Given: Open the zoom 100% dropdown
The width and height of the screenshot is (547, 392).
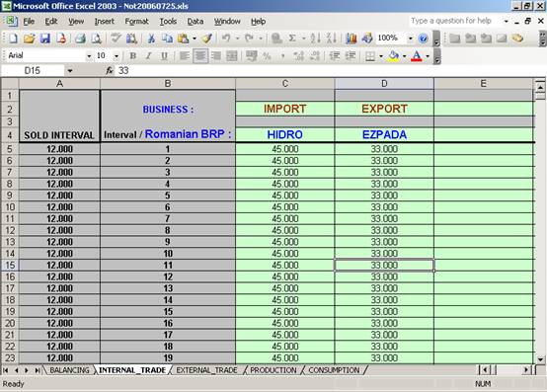Looking at the screenshot, I should click(x=411, y=39).
